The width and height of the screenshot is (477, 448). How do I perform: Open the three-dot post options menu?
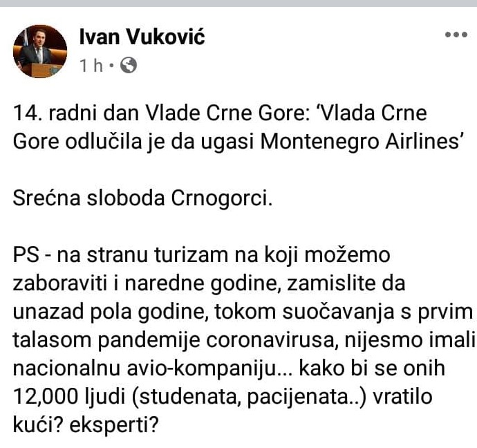click(x=456, y=35)
